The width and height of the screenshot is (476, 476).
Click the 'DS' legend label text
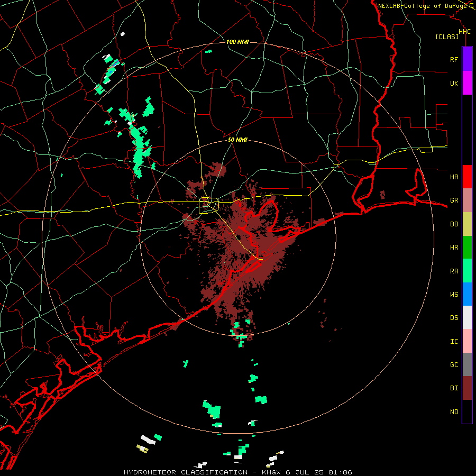pos(454,318)
